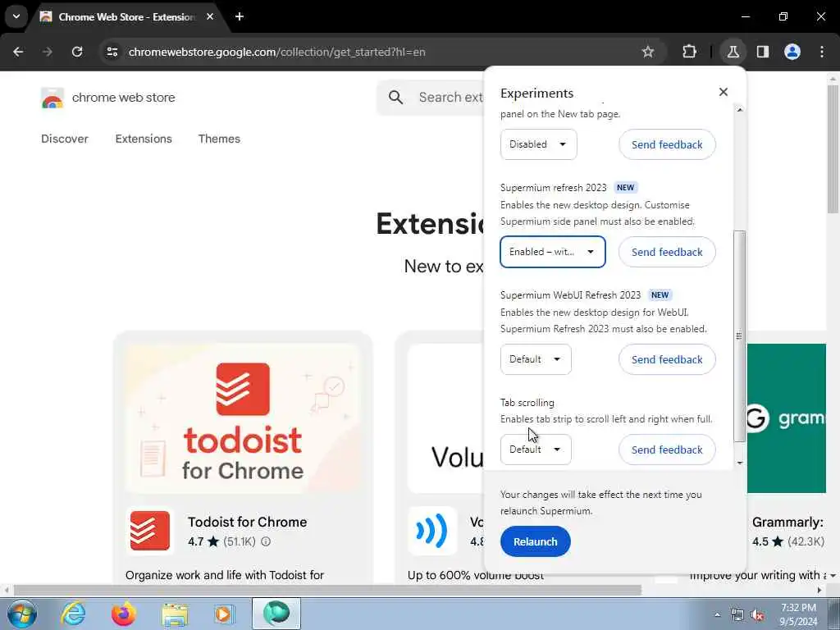Click the page vertical scrollbar thumb
Screen dimensions: 840x630
(833, 149)
